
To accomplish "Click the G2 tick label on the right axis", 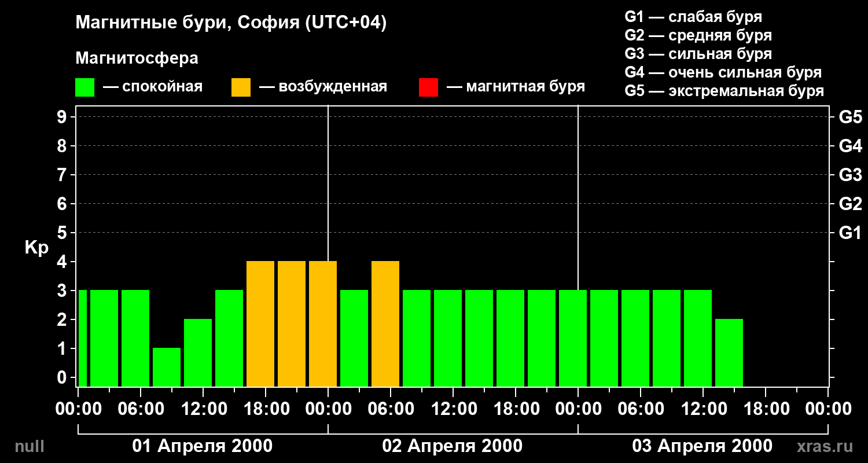I will tap(850, 204).
